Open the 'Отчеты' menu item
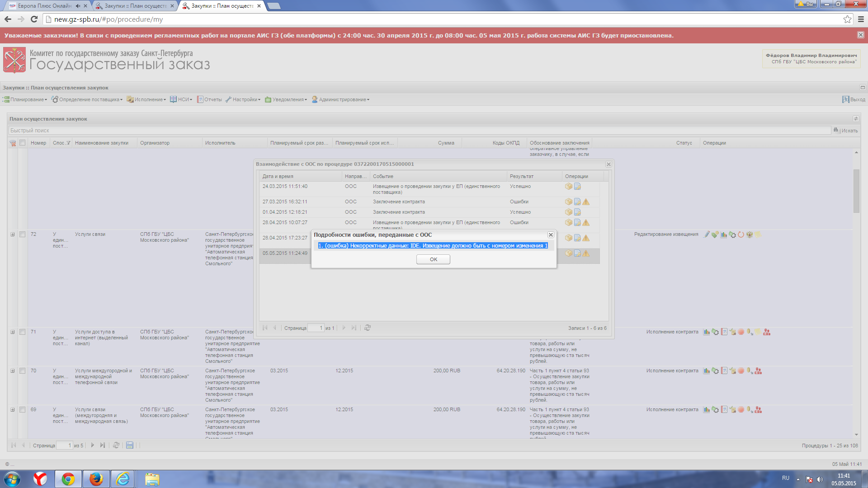The height and width of the screenshot is (488, 868). click(209, 100)
